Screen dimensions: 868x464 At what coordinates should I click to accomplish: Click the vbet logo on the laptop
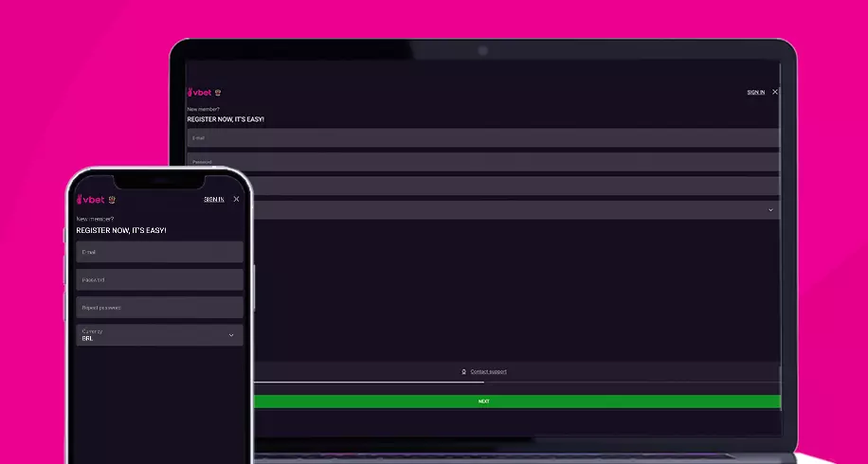(199, 93)
